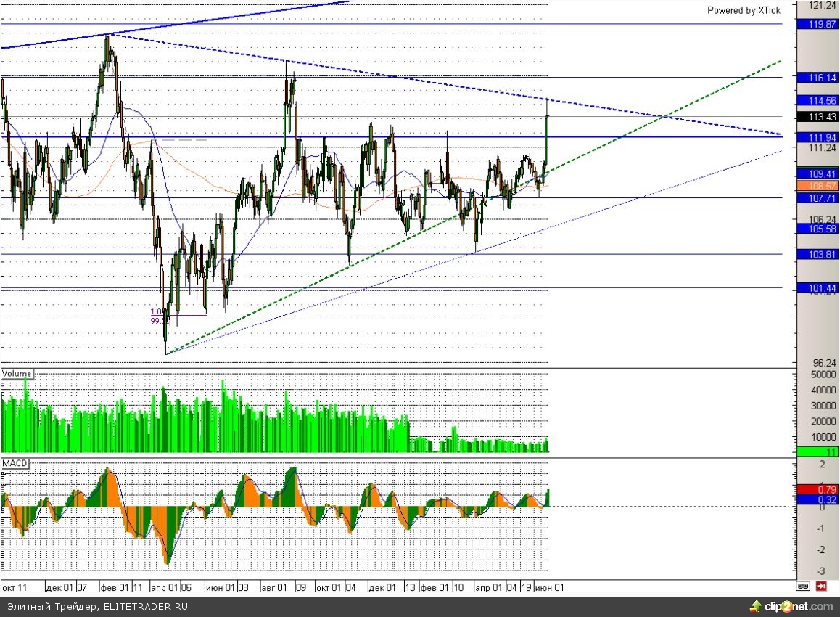Image resolution: width=840 pixels, height=617 pixels.
Task: Click the red scroll-to-end arrow icon
Action: click(821, 586)
